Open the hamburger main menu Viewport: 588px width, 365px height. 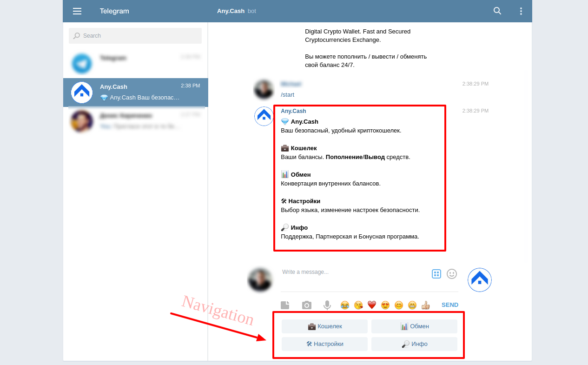click(77, 11)
